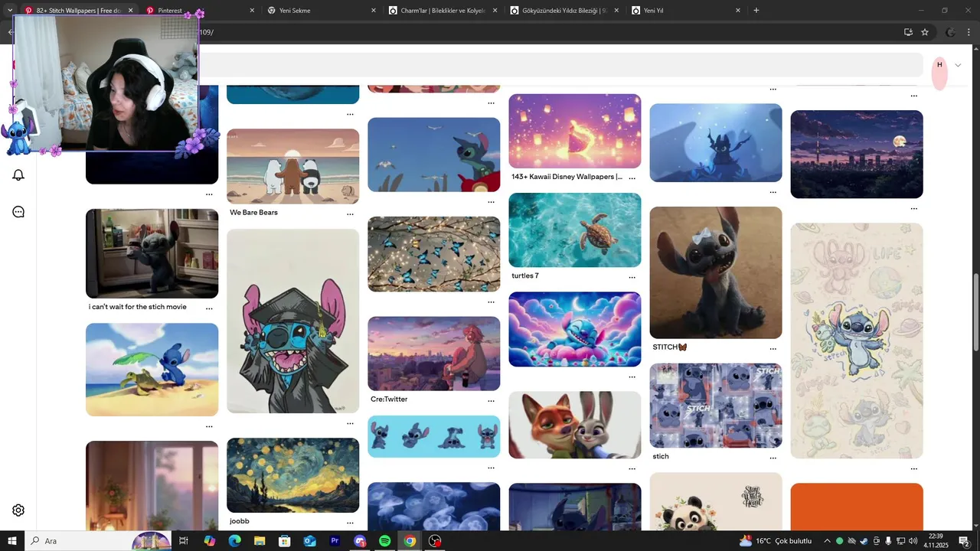Open Outlook from the taskbar
980x551 pixels.
(309, 541)
